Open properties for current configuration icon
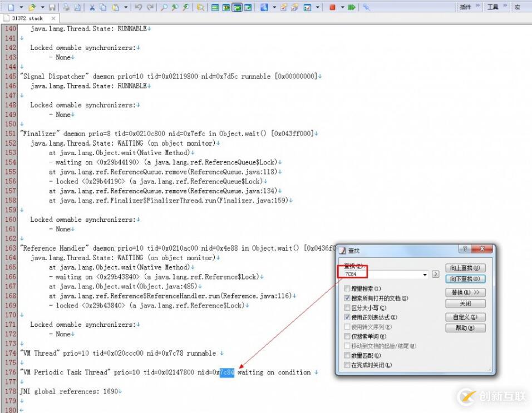 284,7
